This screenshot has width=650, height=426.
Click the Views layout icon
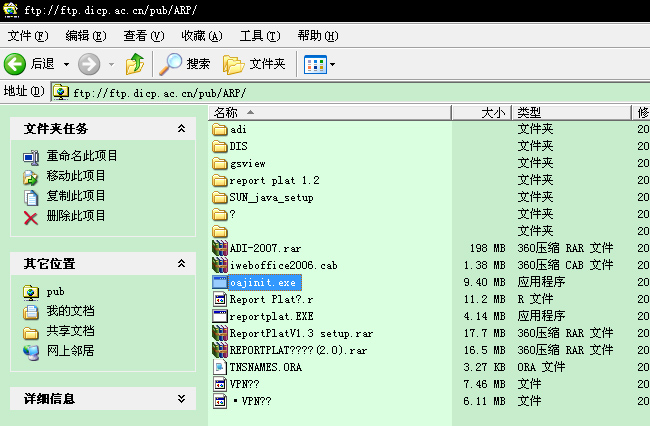tap(315, 64)
